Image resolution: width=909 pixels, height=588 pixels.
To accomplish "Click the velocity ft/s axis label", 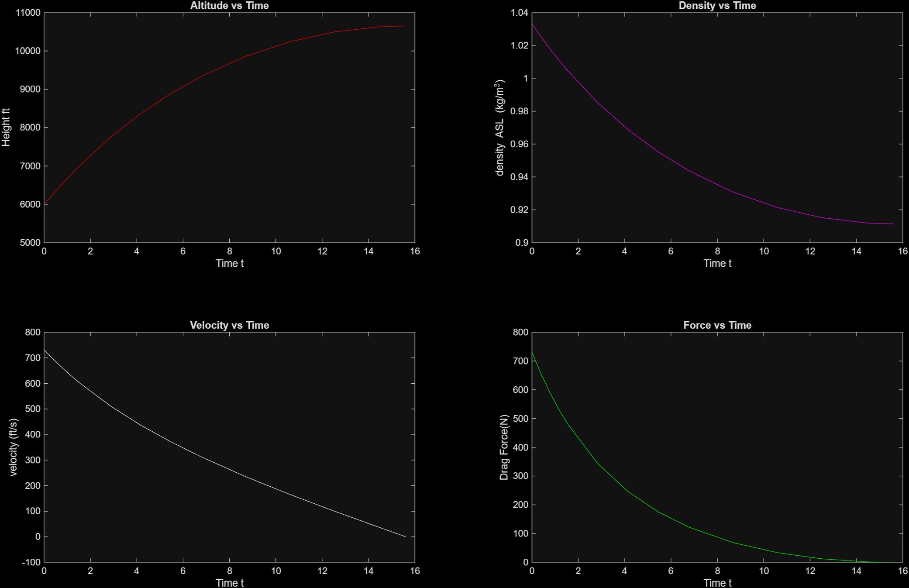I will 13,448.
